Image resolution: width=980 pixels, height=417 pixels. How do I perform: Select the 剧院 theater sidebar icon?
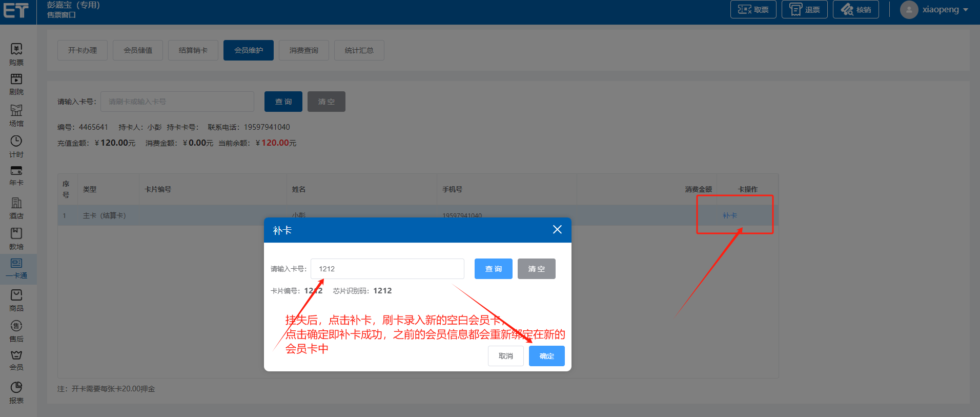16,80
